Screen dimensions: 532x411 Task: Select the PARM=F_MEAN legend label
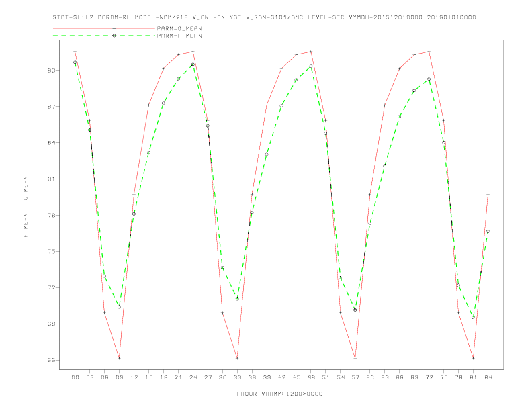pos(179,36)
